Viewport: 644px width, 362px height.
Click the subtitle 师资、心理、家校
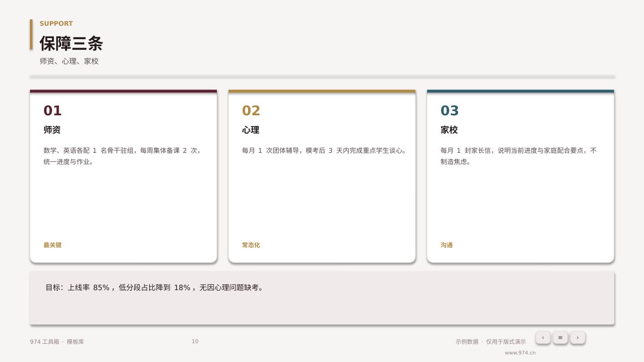pyautogui.click(x=69, y=61)
